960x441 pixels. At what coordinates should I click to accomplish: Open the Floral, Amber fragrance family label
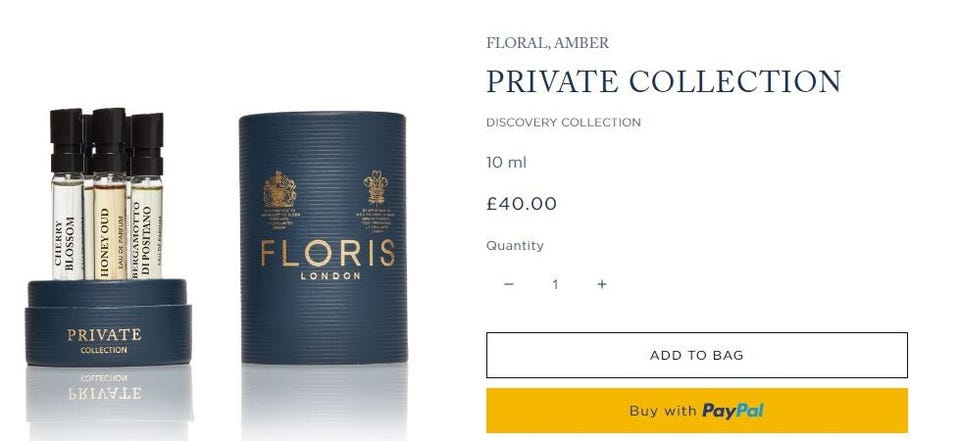tap(547, 43)
